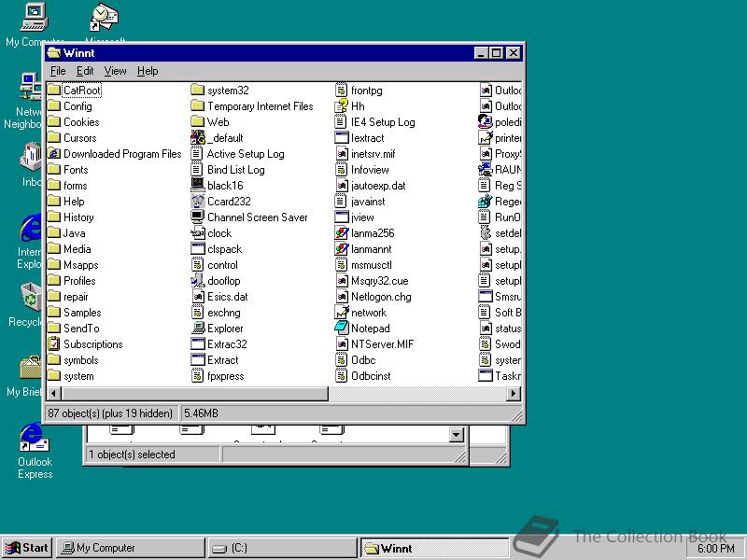
Task: Click the horizontal scrollbar right arrow
Action: point(513,393)
